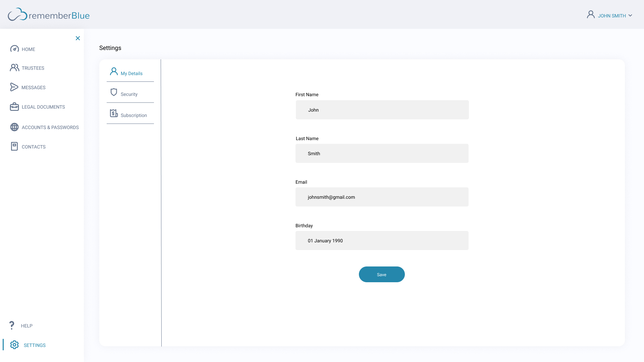
Task: Open the Birthday date field
Action: [382, 241]
